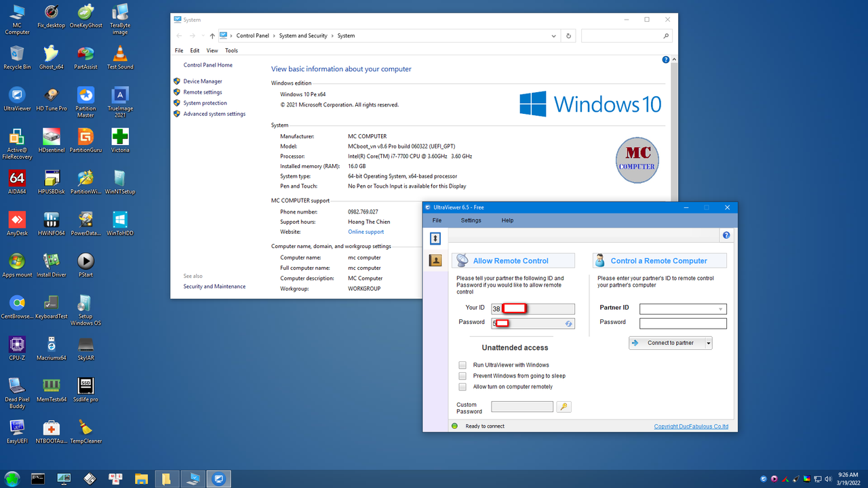This screenshot has height=488, width=868.
Task: Enable Run UltraViewer with Windows
Action: pos(462,365)
